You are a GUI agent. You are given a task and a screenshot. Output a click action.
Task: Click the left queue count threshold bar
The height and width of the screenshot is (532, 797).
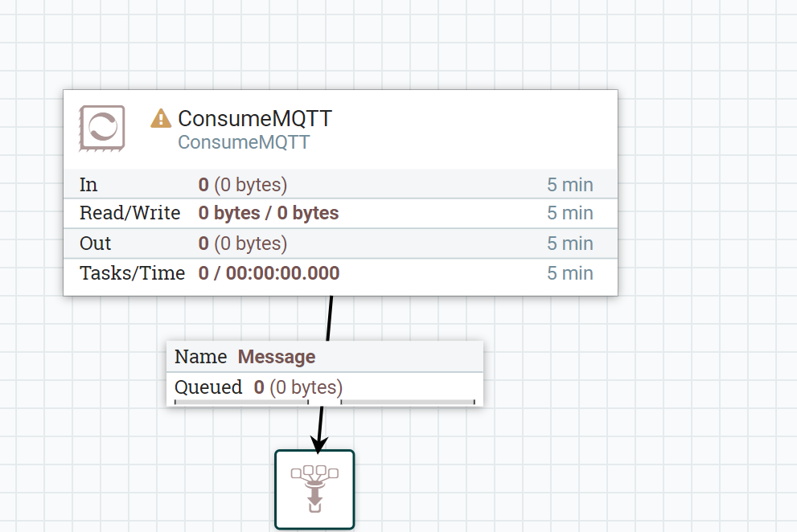[x=241, y=401]
